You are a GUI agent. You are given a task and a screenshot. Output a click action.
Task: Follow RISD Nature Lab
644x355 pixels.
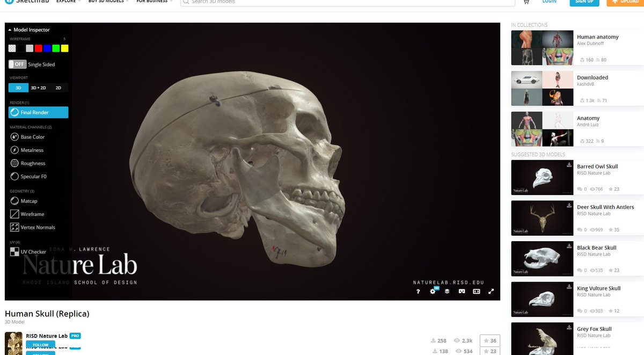[x=41, y=345]
